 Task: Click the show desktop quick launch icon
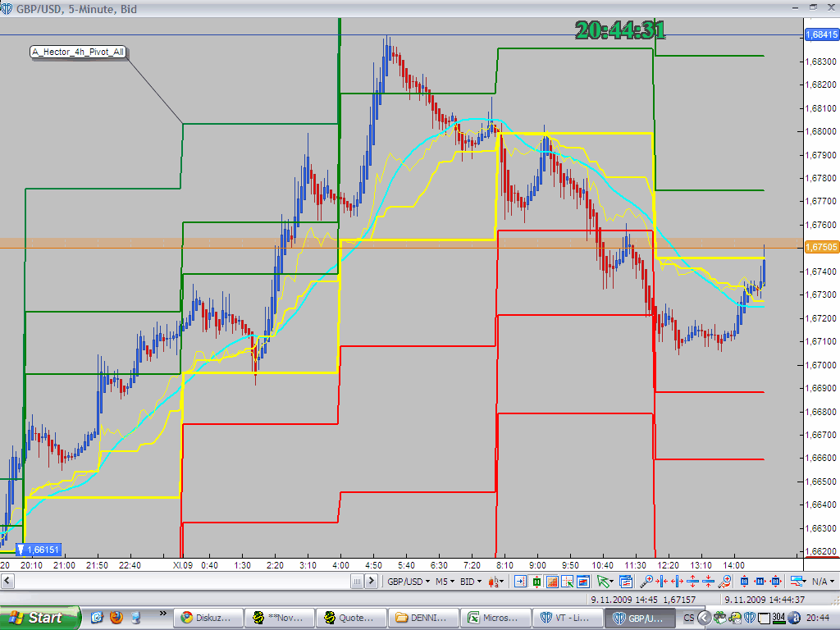click(136, 618)
